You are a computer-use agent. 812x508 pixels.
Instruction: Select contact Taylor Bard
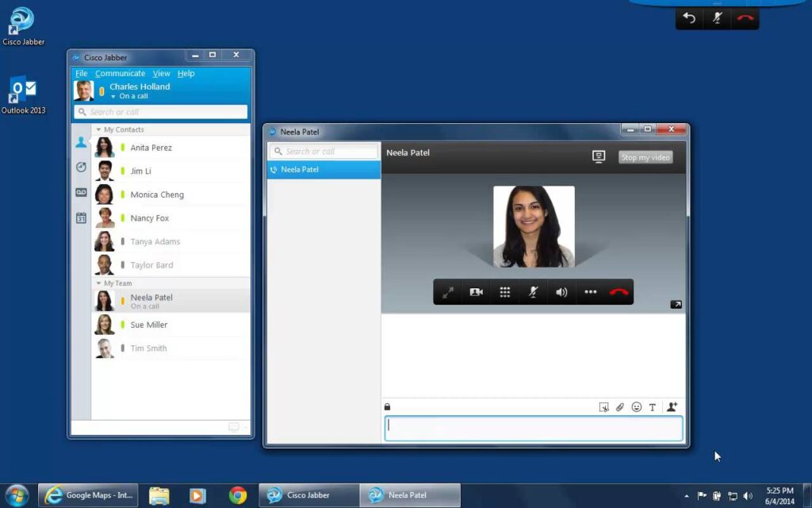[171, 264]
